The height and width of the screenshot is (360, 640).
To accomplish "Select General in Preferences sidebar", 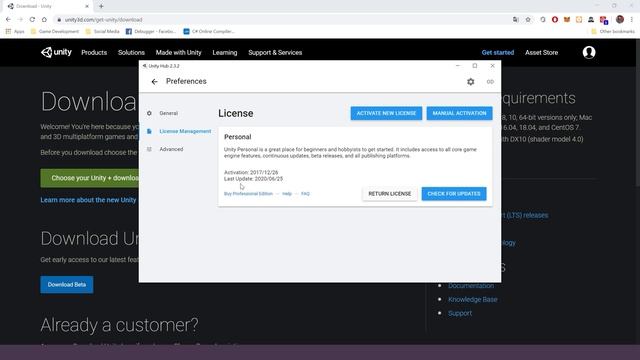I will (x=169, y=113).
